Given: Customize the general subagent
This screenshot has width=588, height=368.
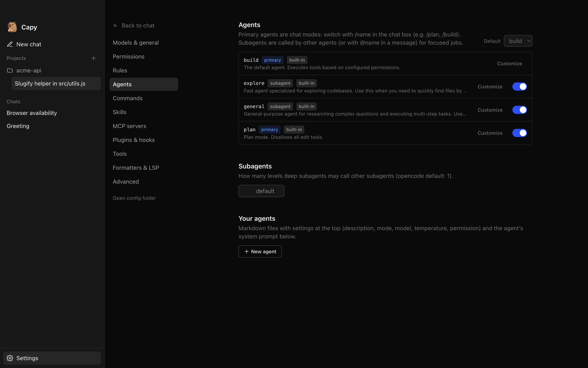Looking at the screenshot, I should (x=490, y=110).
